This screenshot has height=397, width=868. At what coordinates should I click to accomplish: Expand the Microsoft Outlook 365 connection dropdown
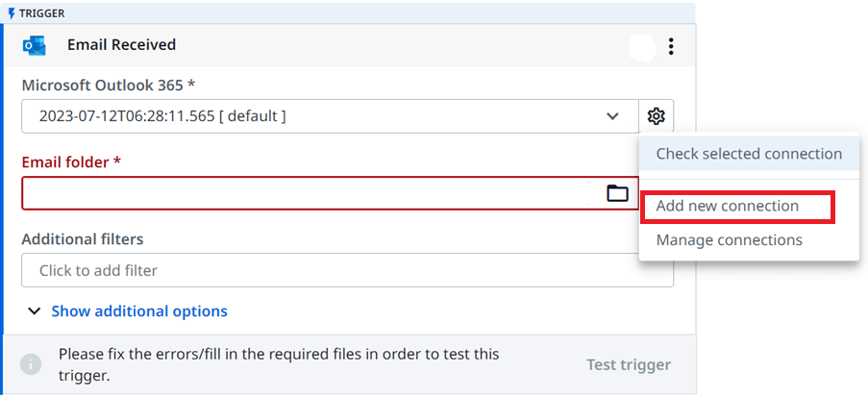point(612,116)
